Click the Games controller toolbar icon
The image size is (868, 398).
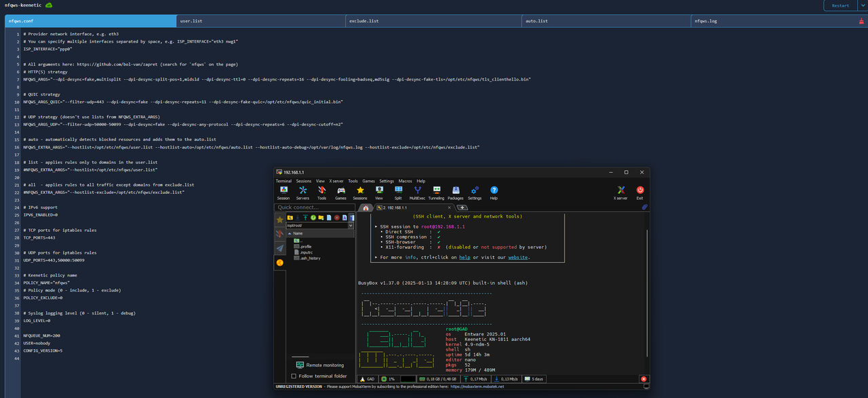tap(340, 193)
